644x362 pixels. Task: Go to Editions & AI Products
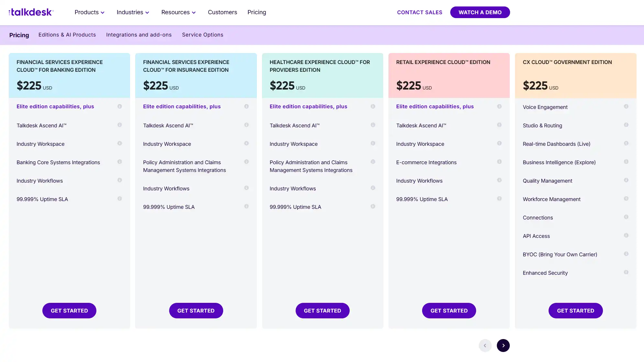[x=67, y=35]
